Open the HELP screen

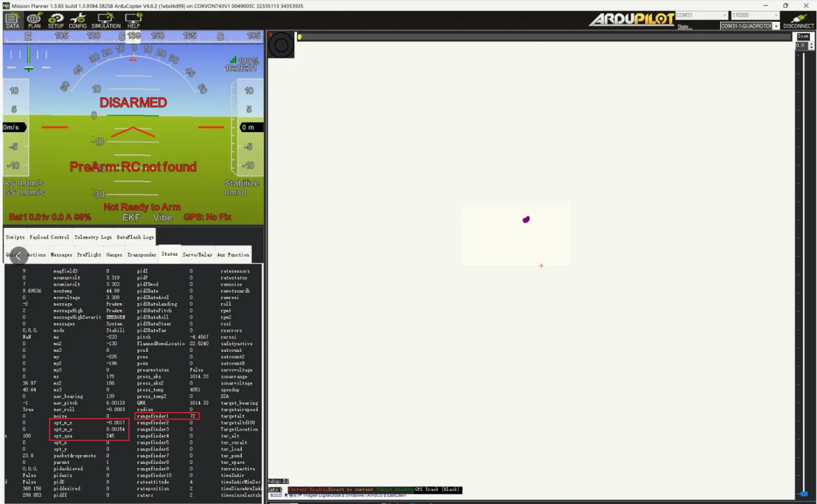point(134,20)
